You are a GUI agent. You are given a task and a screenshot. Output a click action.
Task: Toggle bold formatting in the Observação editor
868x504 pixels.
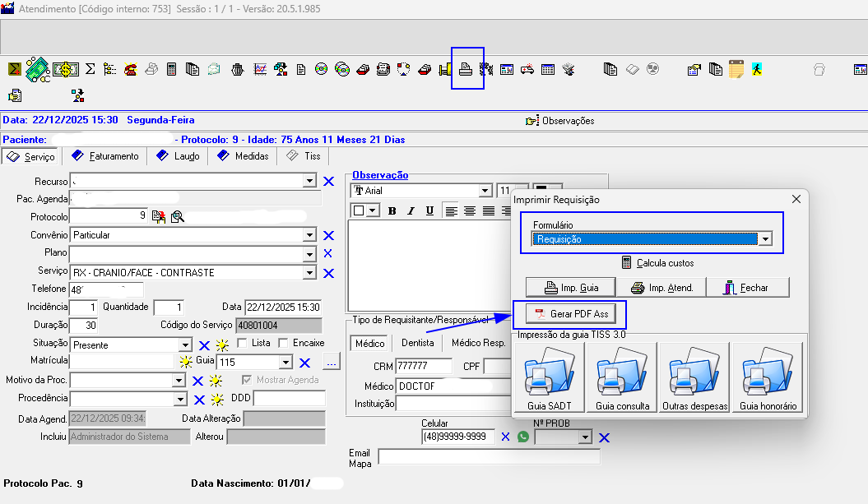[392, 210]
